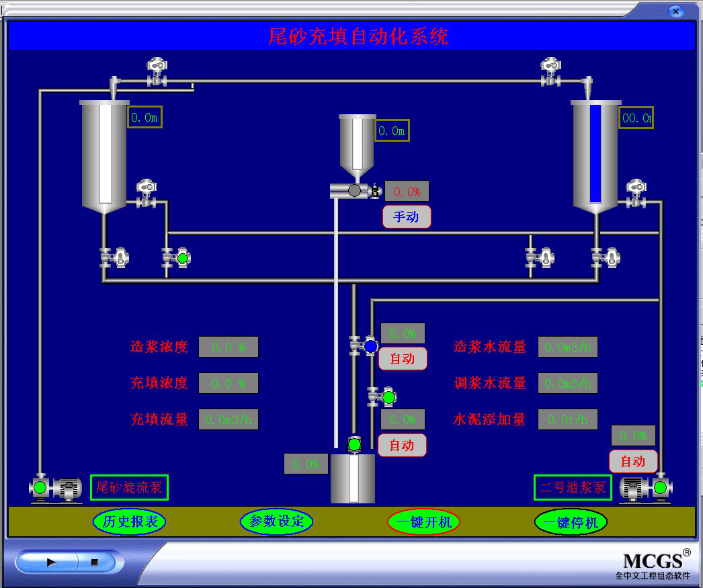Open the 历史报表 history report page
The height and width of the screenshot is (588, 703).
pyautogui.click(x=129, y=521)
